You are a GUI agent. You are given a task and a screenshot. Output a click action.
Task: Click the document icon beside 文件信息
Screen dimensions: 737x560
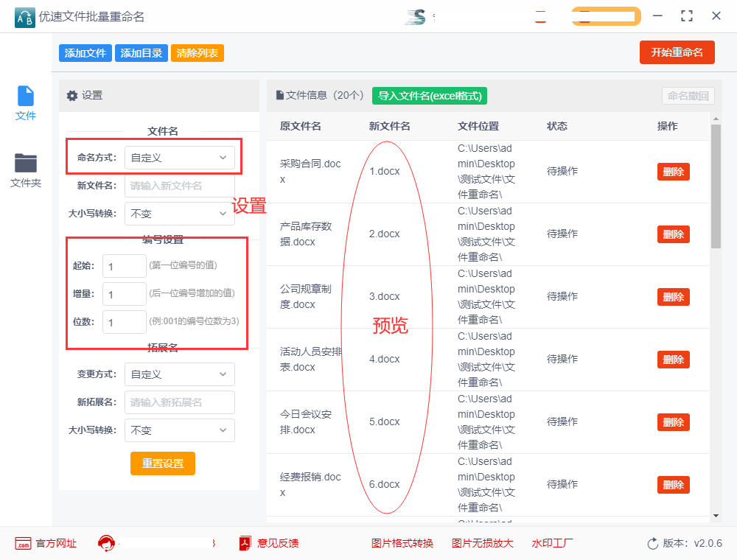click(x=280, y=97)
